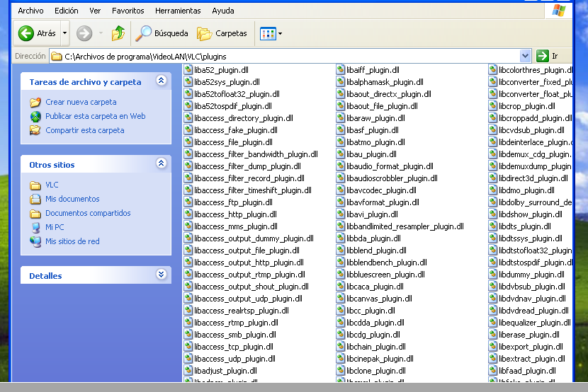Open the Vistas view mode dropdown

click(x=271, y=33)
